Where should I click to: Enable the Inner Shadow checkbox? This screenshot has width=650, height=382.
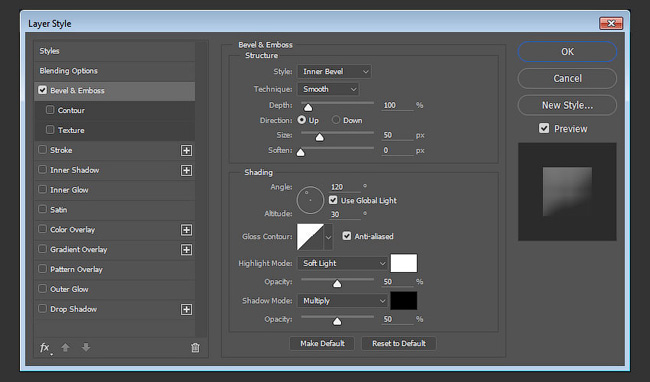point(42,169)
